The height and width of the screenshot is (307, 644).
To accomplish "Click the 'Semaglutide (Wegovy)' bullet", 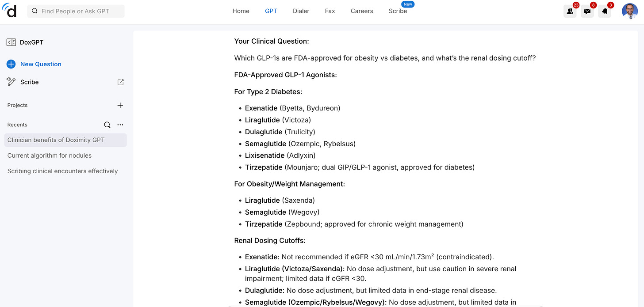I will pos(282,212).
